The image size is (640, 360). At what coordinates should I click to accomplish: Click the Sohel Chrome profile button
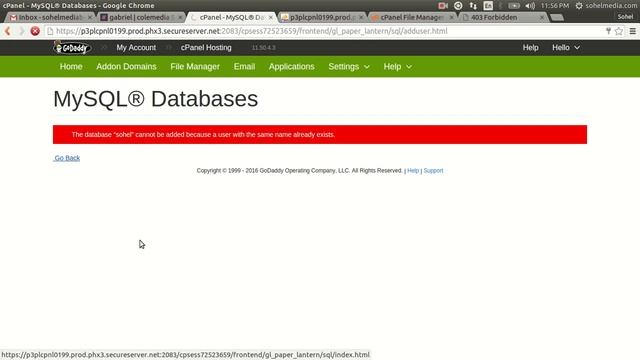click(x=625, y=17)
